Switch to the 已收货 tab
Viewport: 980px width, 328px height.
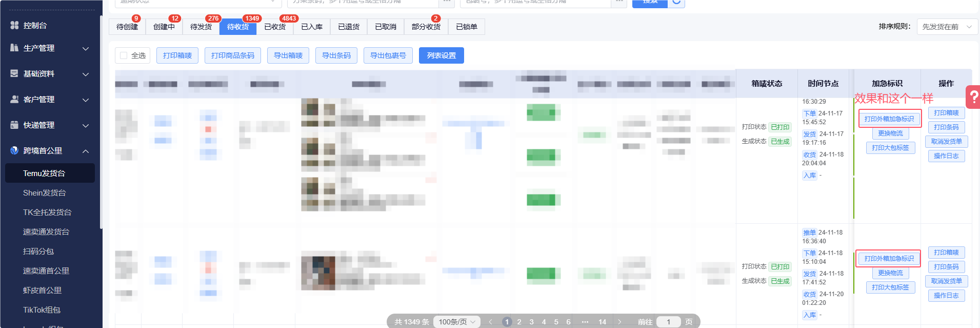coord(275,27)
